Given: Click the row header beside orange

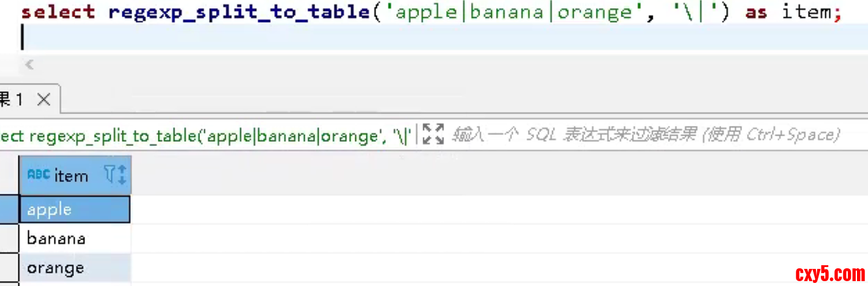Looking at the screenshot, I should [9, 268].
